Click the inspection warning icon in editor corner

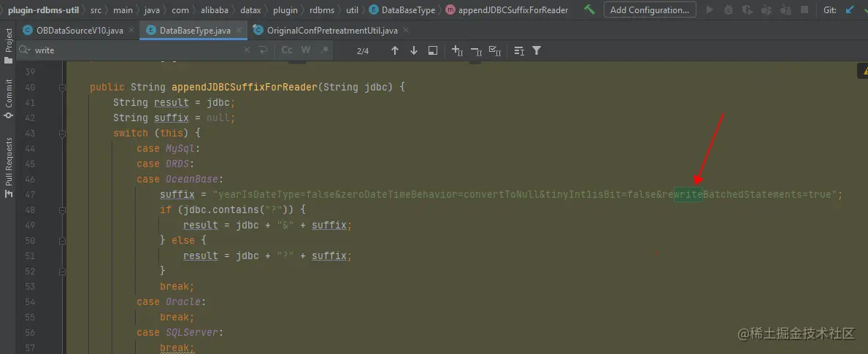pyautogui.click(x=863, y=71)
